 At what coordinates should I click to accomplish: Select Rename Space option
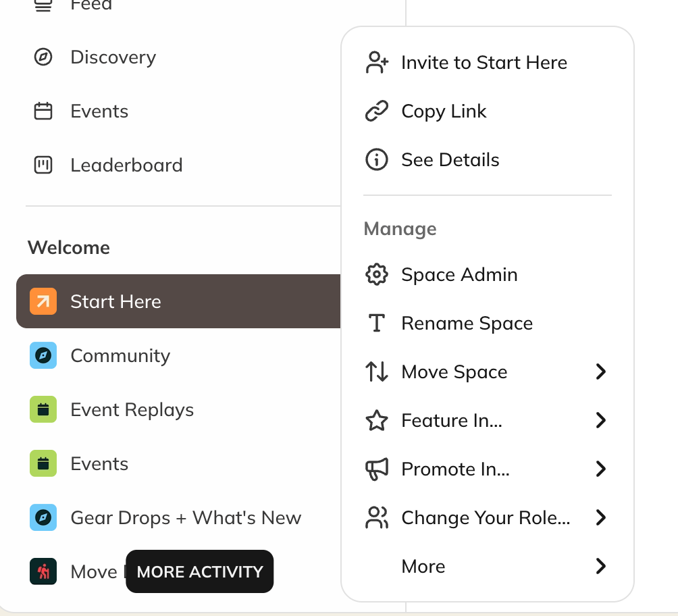pos(488,323)
